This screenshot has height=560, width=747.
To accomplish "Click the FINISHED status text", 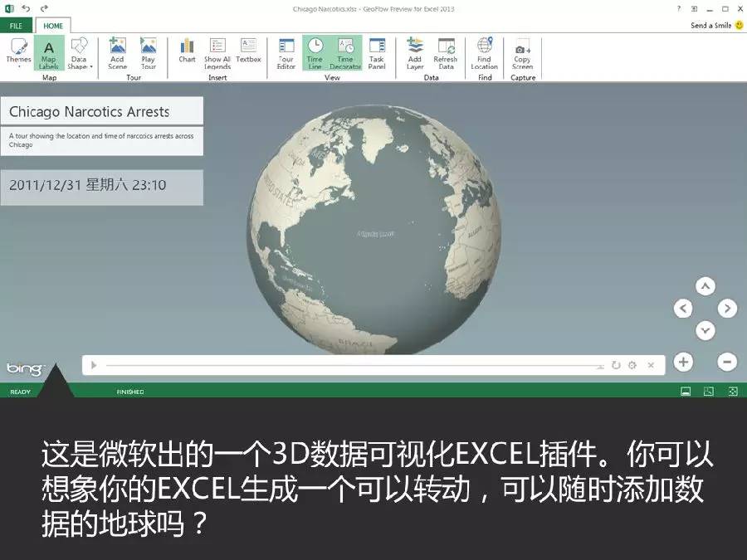I will [130, 392].
